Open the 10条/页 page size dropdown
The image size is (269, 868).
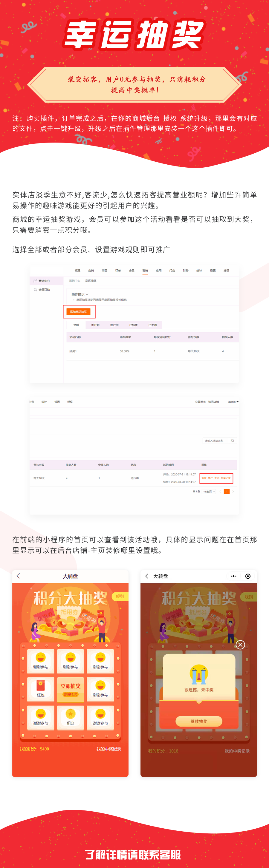pyautogui.click(x=209, y=492)
